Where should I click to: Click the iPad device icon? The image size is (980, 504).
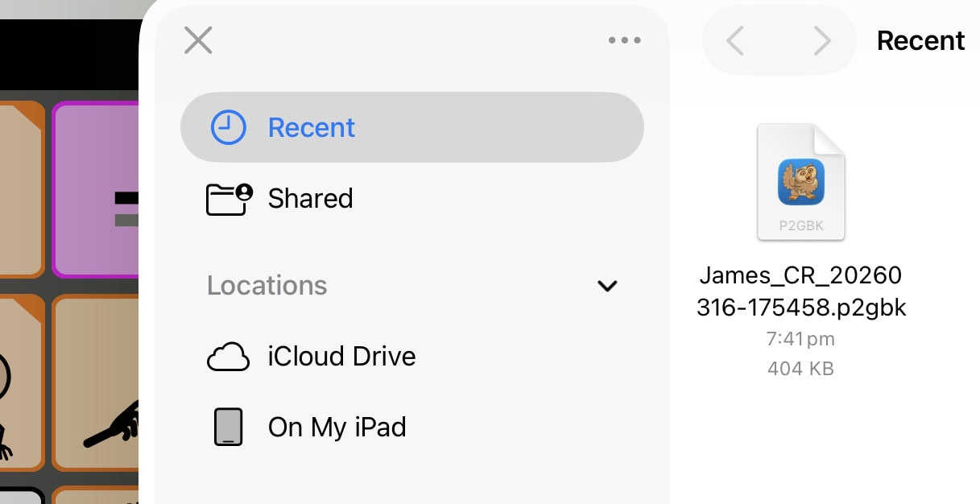coord(228,427)
